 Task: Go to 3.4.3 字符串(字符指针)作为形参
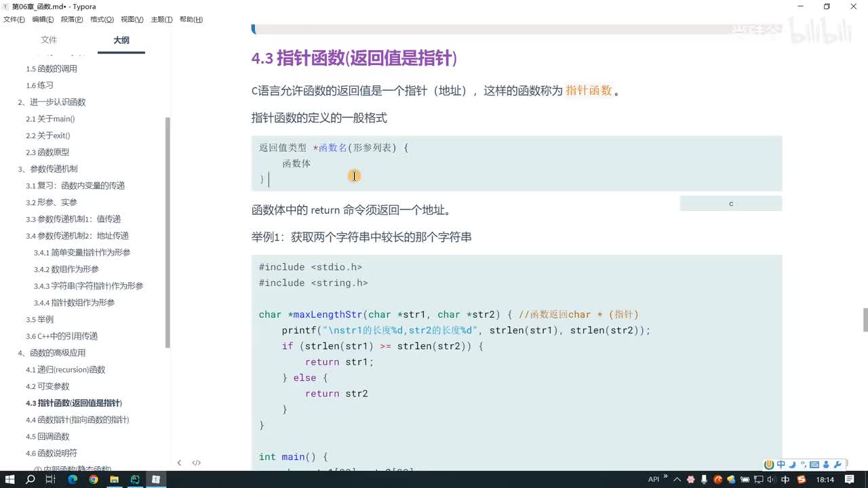pos(89,286)
